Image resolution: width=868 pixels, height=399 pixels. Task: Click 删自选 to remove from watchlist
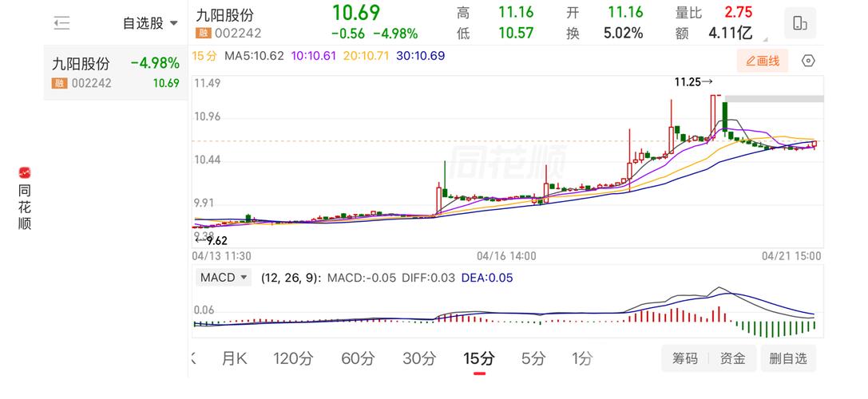tap(788, 358)
